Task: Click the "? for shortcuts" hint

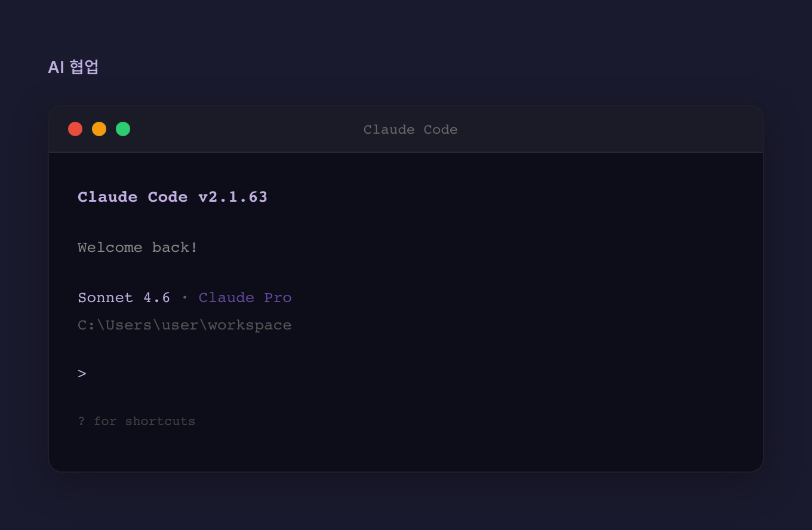Action: click(x=137, y=421)
